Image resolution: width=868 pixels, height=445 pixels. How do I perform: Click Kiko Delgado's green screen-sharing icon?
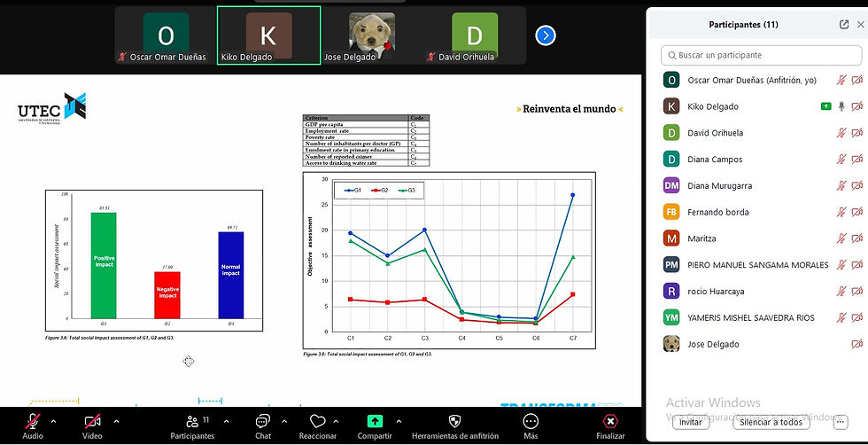(825, 106)
